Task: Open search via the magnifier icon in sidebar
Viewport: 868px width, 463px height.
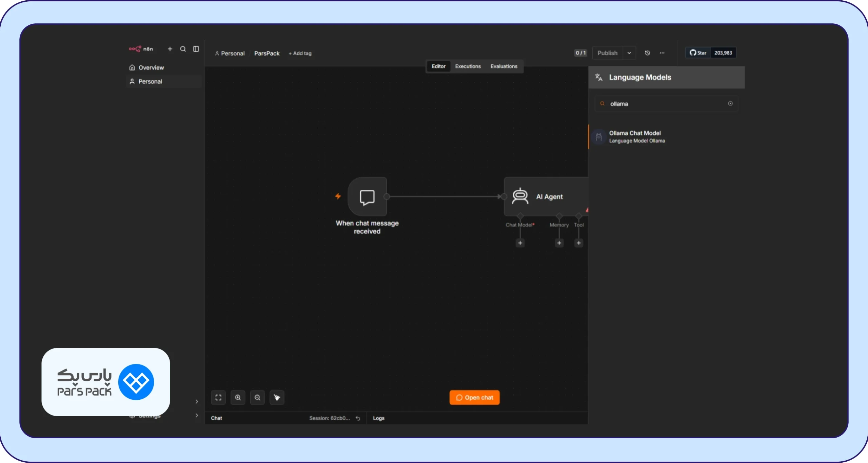Action: click(183, 49)
